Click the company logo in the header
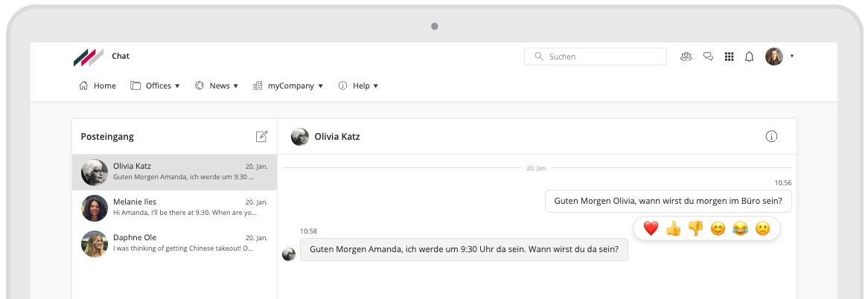The image size is (868, 299). [x=89, y=57]
